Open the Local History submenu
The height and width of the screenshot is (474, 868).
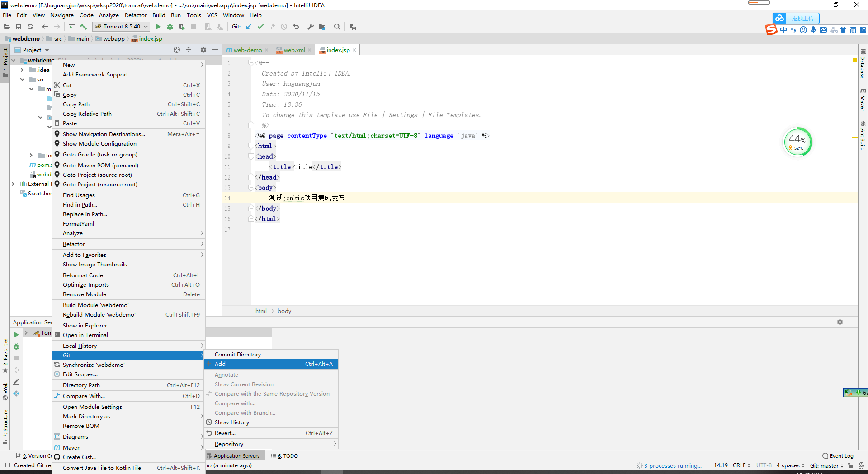point(128,346)
